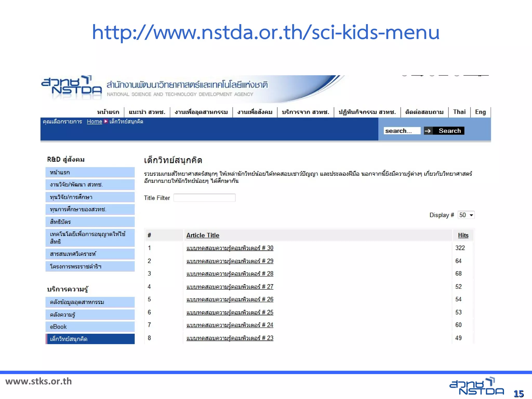Open the ติดต่อสอบถาม menu
The width and height of the screenshot is (532, 399).
point(424,112)
